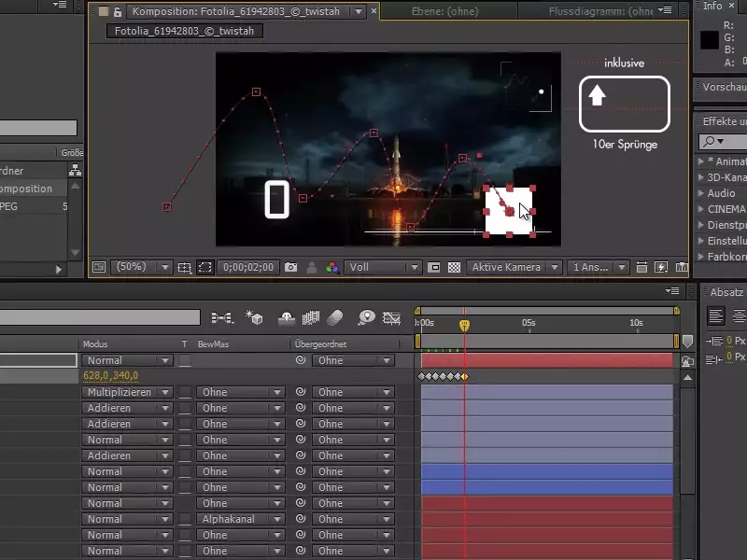Expand the Audio effects category
Image resolution: width=747 pixels, height=560 pixels.
[701, 193]
